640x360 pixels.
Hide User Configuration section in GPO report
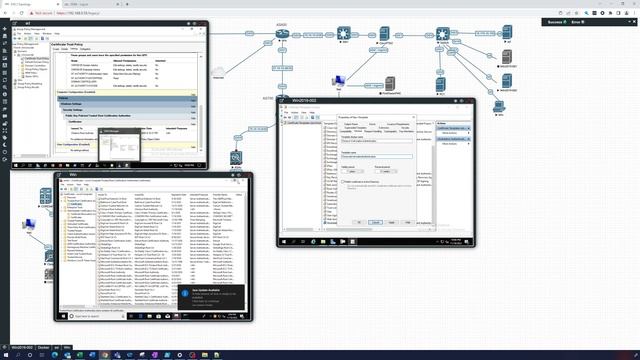193,147
